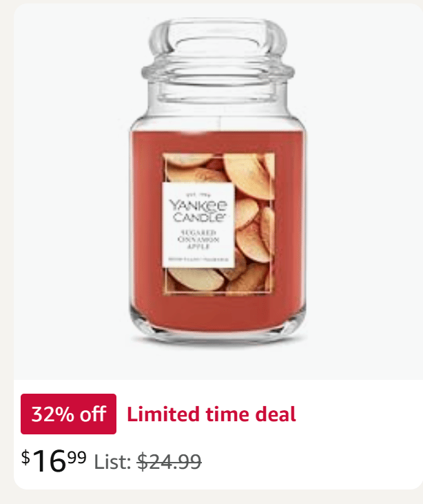Screen dimensions: 423x504
Task: Click the glass base of the jar
Action: (x=218, y=336)
